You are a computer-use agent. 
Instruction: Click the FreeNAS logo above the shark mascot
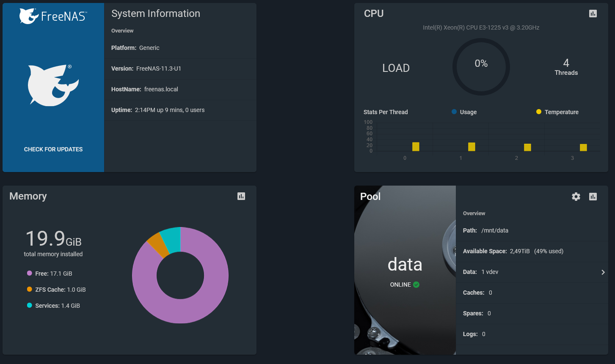click(53, 16)
